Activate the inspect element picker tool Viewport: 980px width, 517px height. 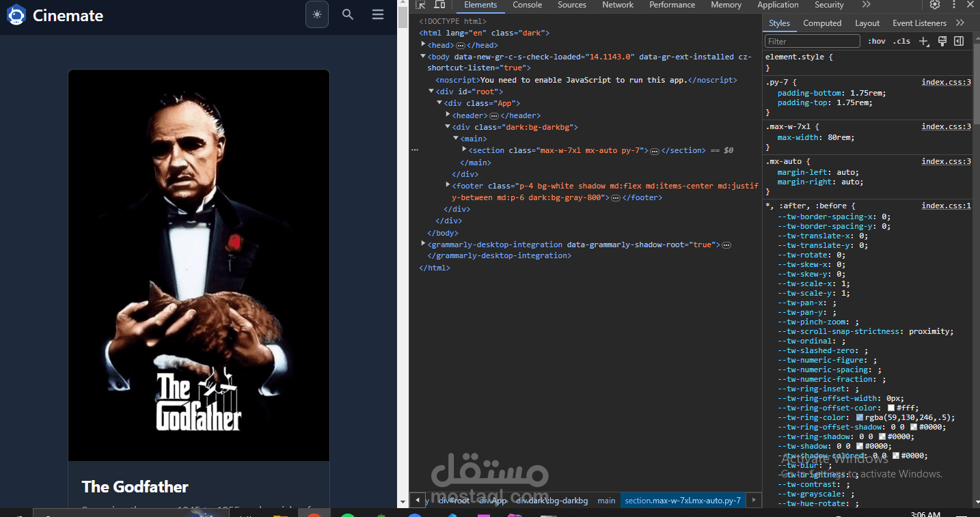coord(421,5)
